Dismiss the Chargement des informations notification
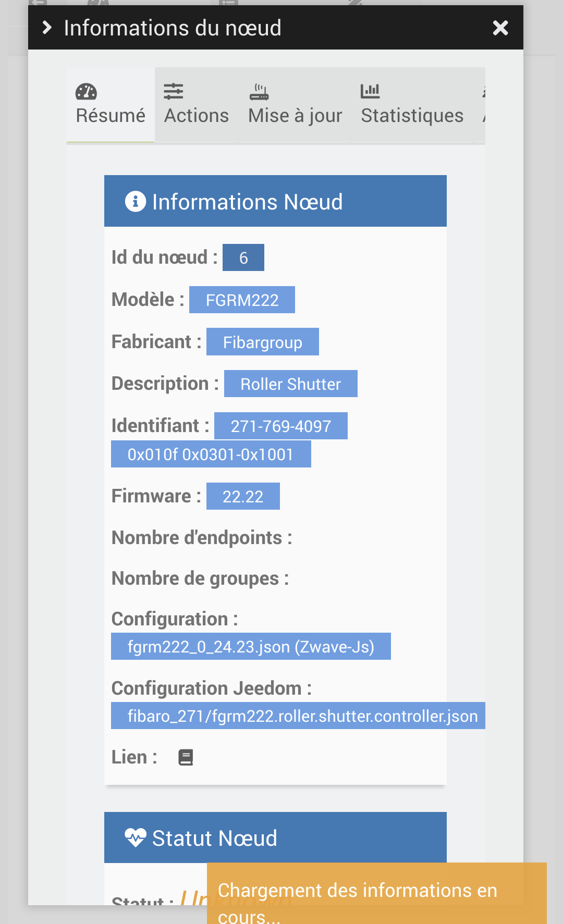This screenshot has width=563, height=924. click(x=376, y=893)
